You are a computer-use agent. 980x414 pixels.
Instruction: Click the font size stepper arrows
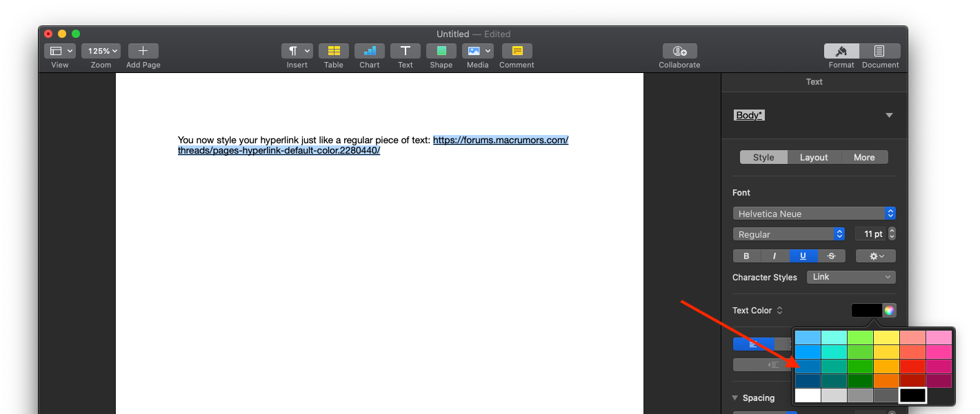892,234
